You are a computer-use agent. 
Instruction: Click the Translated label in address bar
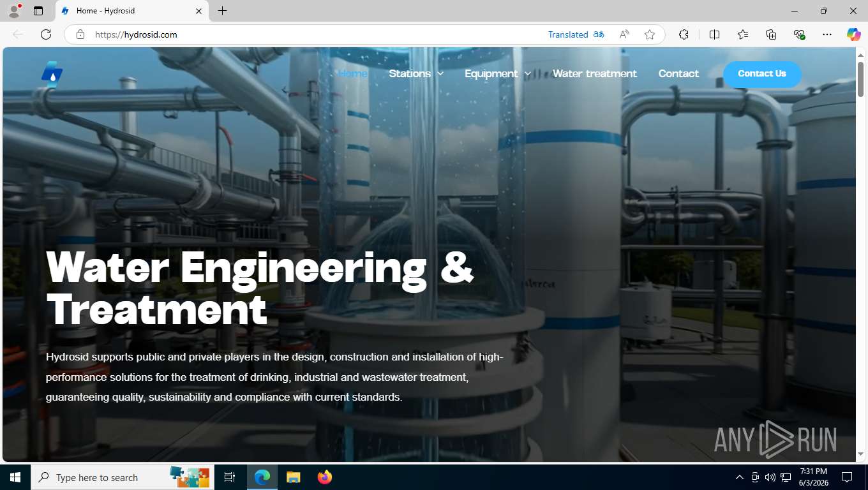pos(568,34)
